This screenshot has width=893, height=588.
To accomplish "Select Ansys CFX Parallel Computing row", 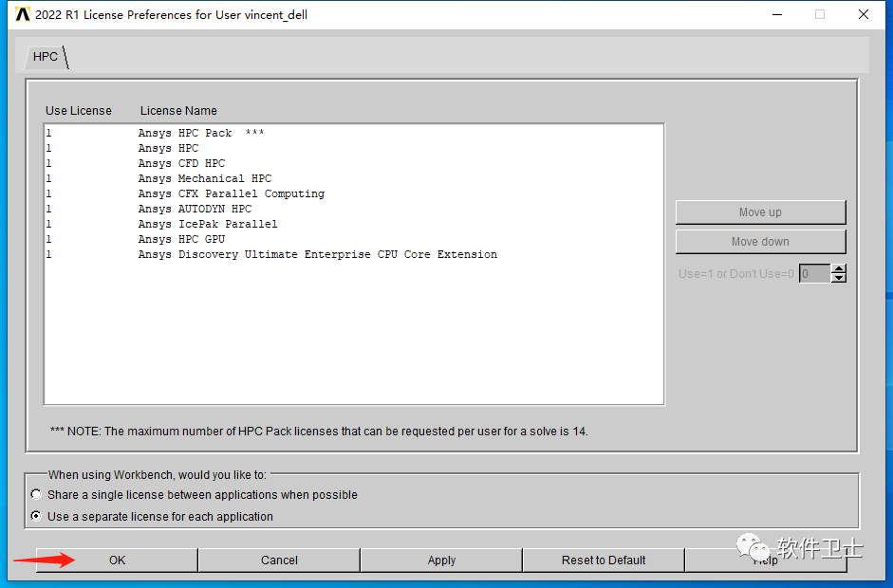I will tap(354, 193).
